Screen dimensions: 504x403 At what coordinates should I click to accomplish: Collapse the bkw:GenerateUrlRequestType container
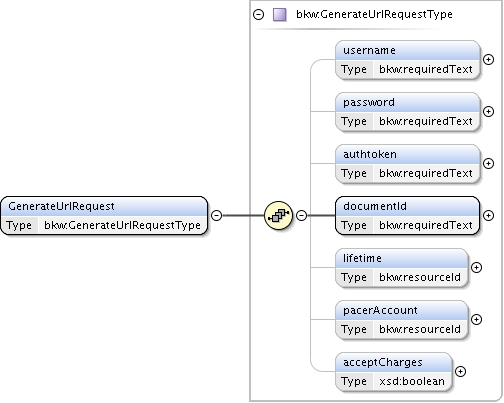click(x=258, y=15)
